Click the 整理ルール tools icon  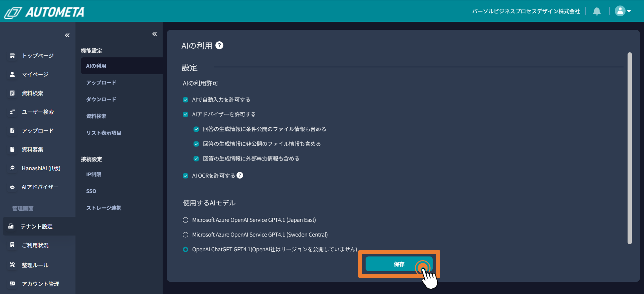click(12, 265)
